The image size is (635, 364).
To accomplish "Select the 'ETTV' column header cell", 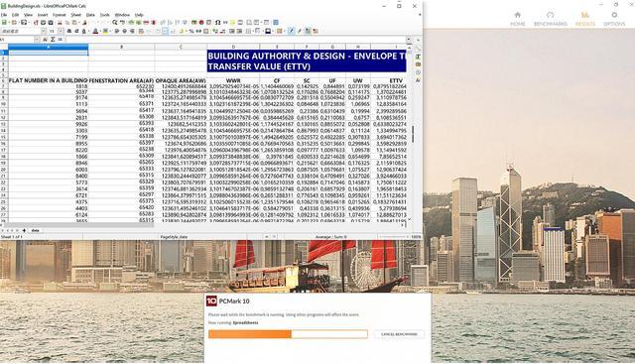I will click(x=396, y=80).
